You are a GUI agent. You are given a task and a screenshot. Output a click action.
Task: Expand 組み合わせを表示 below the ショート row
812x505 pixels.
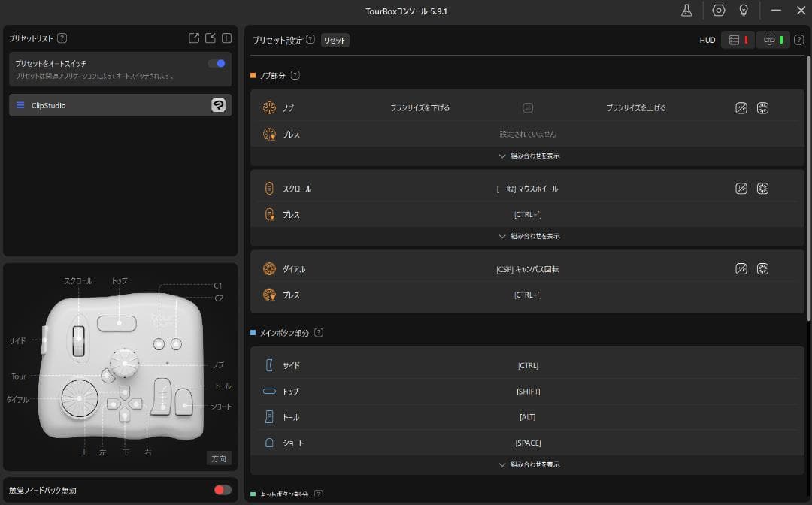click(529, 465)
